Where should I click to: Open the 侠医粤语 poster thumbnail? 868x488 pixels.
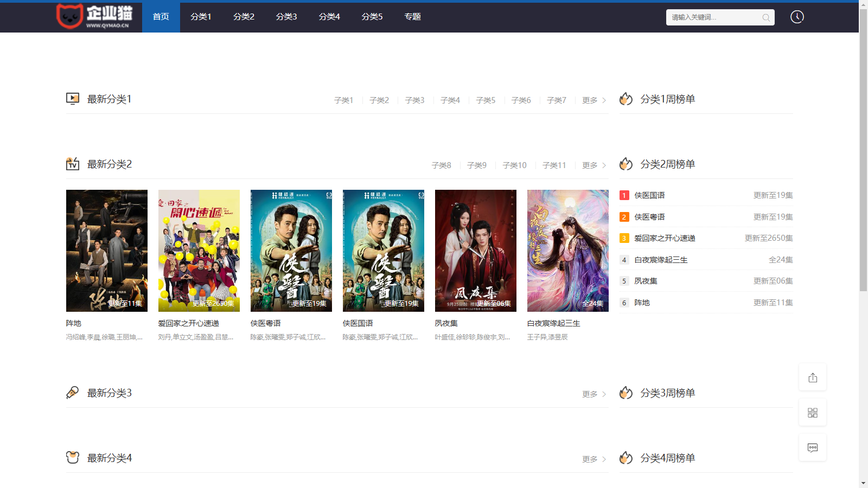click(291, 251)
